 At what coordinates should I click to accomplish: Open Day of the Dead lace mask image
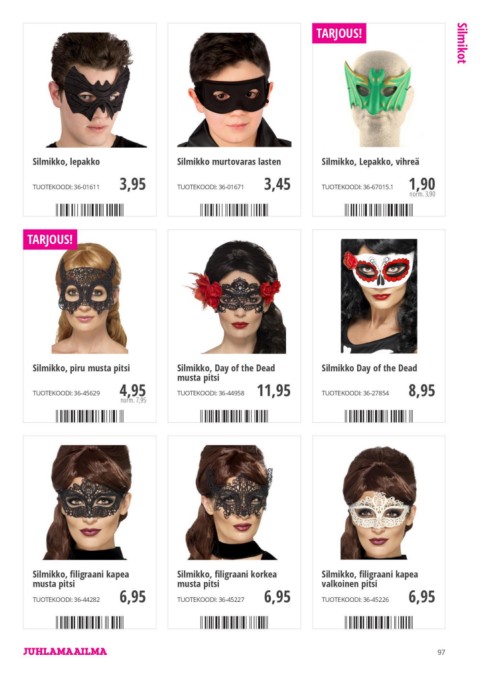(236, 297)
